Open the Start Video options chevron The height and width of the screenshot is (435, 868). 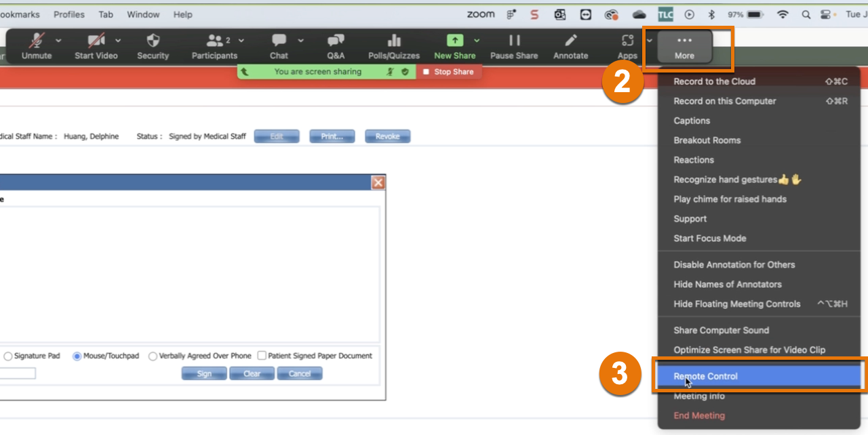point(118,41)
